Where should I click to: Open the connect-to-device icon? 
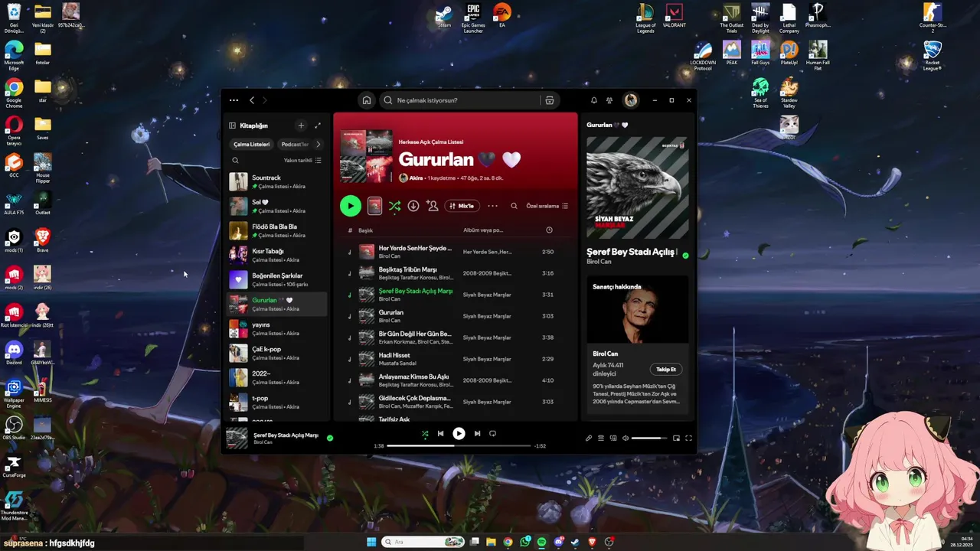613,439
